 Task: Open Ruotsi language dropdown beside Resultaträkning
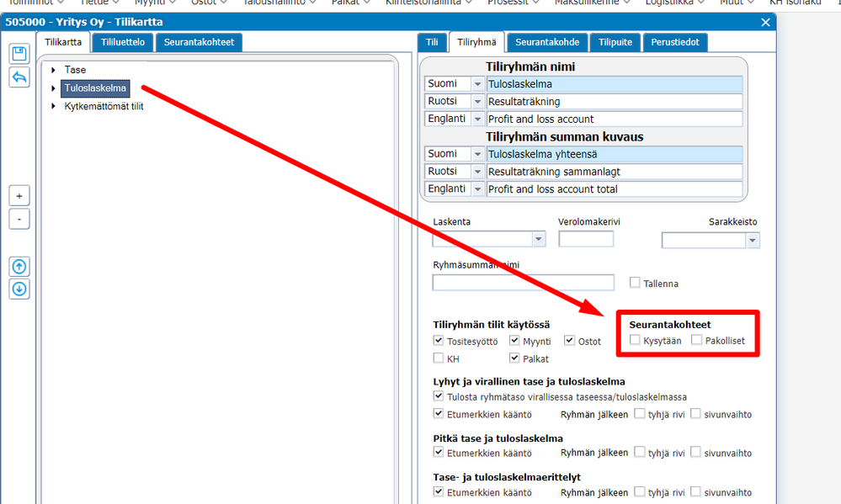pos(476,101)
